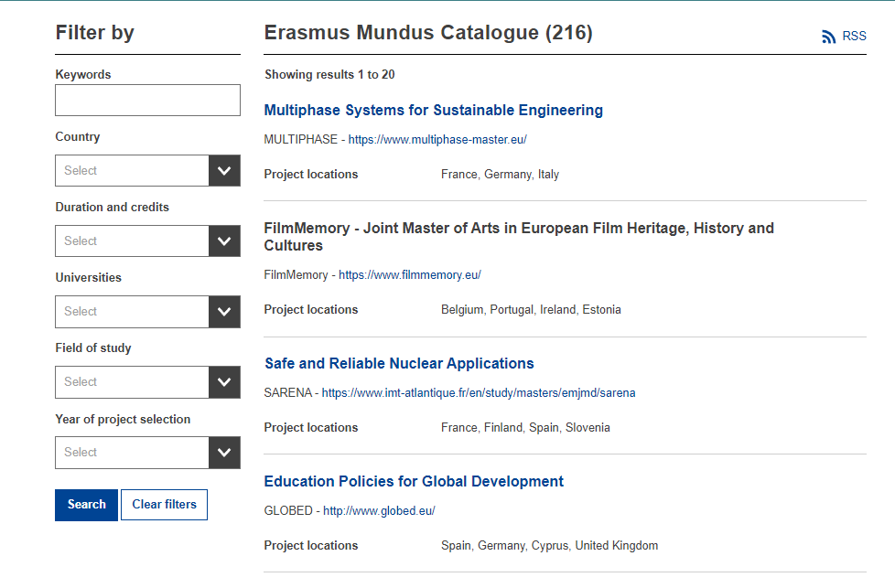895x588 pixels.
Task: Visit the filmmemory.eu website link
Action: coord(410,275)
